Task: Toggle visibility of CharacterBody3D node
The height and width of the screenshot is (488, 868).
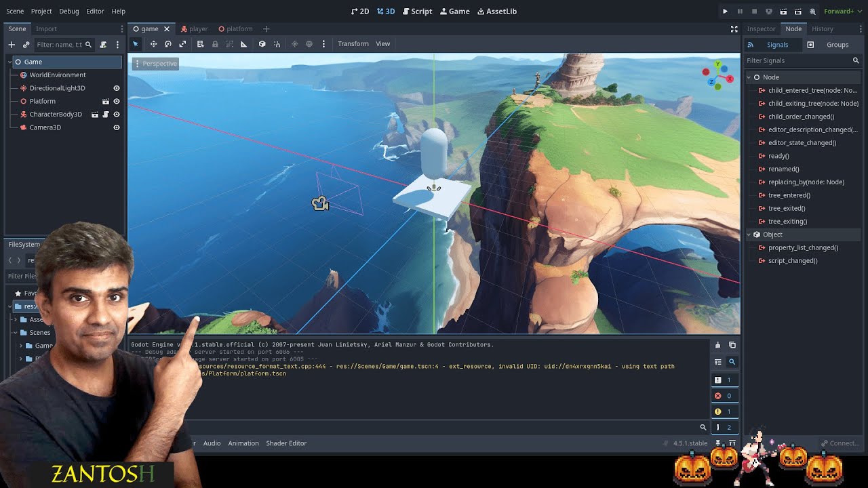Action: point(116,115)
